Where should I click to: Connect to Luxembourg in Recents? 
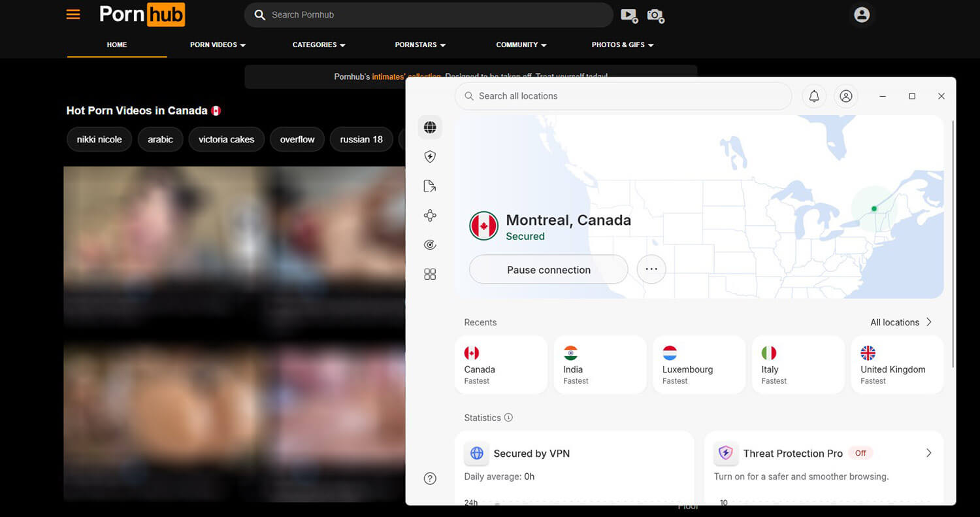(699, 365)
